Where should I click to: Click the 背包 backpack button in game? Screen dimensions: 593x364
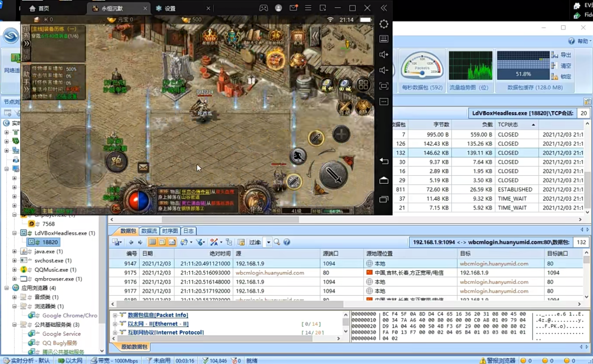[x=256, y=201]
